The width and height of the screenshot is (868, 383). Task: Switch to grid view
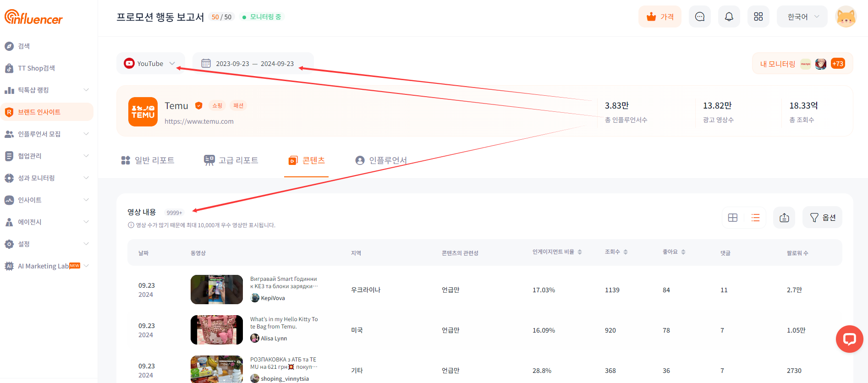733,218
